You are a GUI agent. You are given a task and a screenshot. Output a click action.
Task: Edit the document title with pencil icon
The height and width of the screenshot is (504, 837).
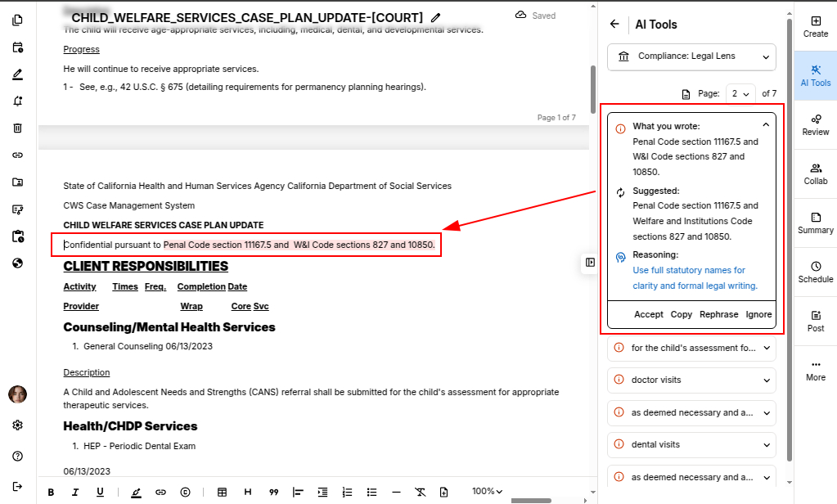click(x=436, y=17)
